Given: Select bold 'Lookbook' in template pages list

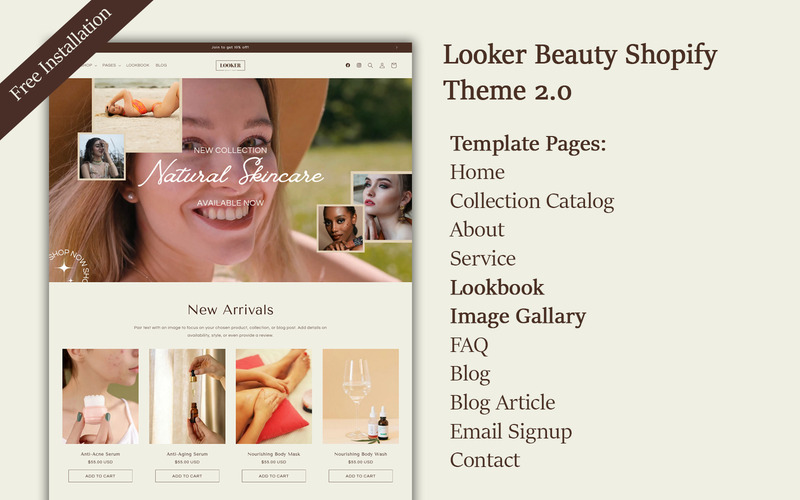Looking at the screenshot, I should [497, 287].
